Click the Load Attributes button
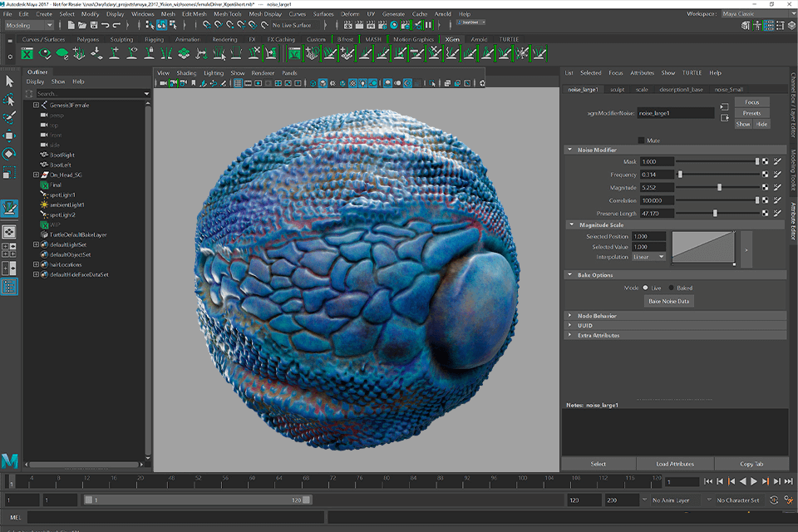798x532 pixels. 675,464
